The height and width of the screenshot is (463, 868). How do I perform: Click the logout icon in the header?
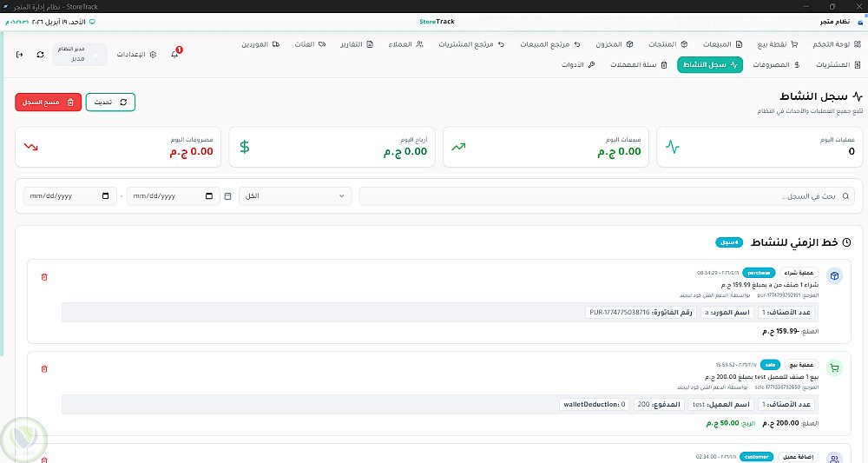coord(19,54)
